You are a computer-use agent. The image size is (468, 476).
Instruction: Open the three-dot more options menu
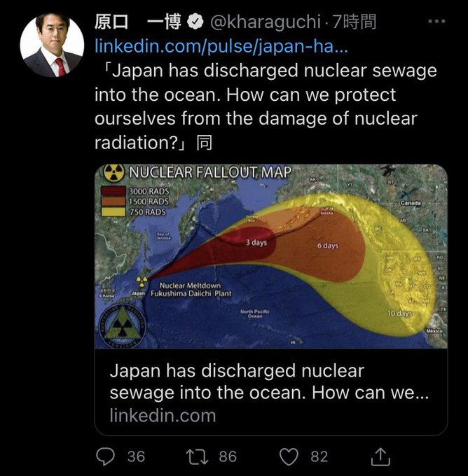(436, 21)
